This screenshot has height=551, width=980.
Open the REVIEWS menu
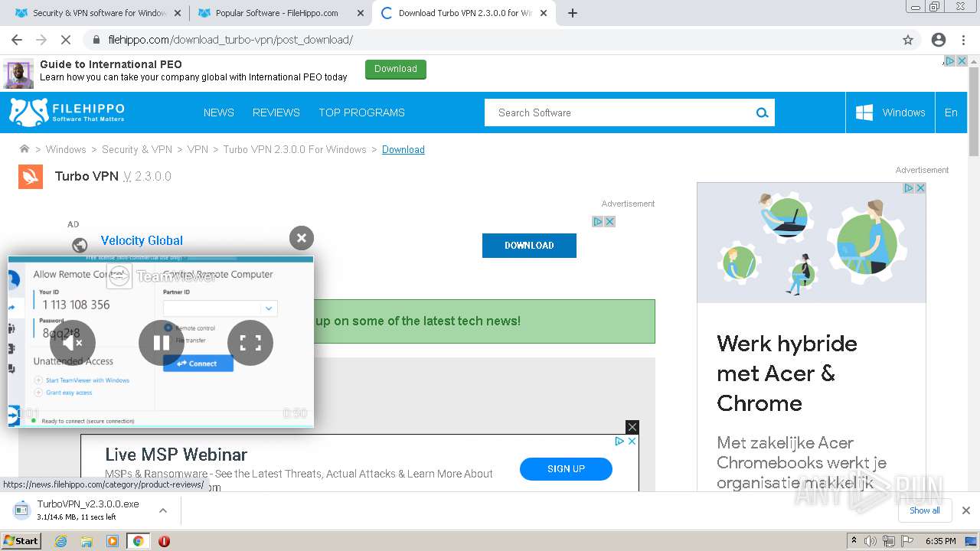276,112
